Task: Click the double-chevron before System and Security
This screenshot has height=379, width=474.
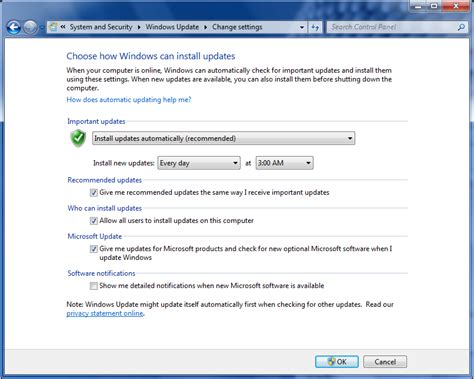Action: point(63,27)
